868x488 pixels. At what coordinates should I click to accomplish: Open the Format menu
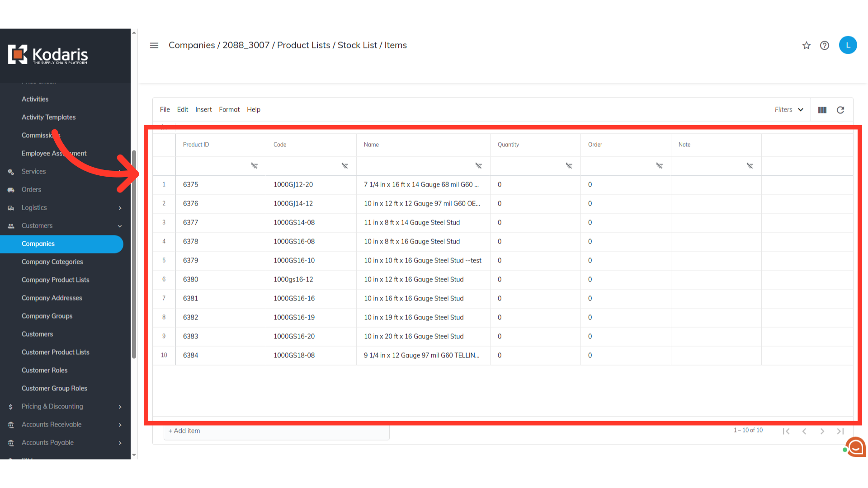(x=229, y=110)
